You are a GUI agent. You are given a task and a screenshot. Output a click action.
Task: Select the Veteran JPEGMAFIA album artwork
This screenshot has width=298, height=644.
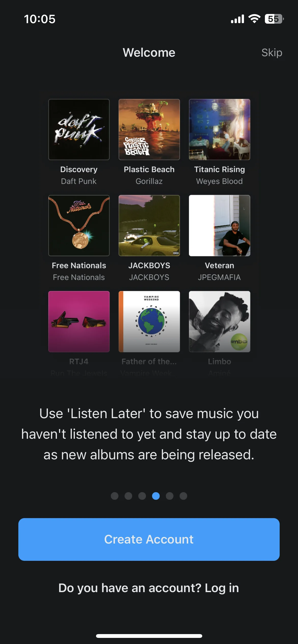[x=220, y=226]
